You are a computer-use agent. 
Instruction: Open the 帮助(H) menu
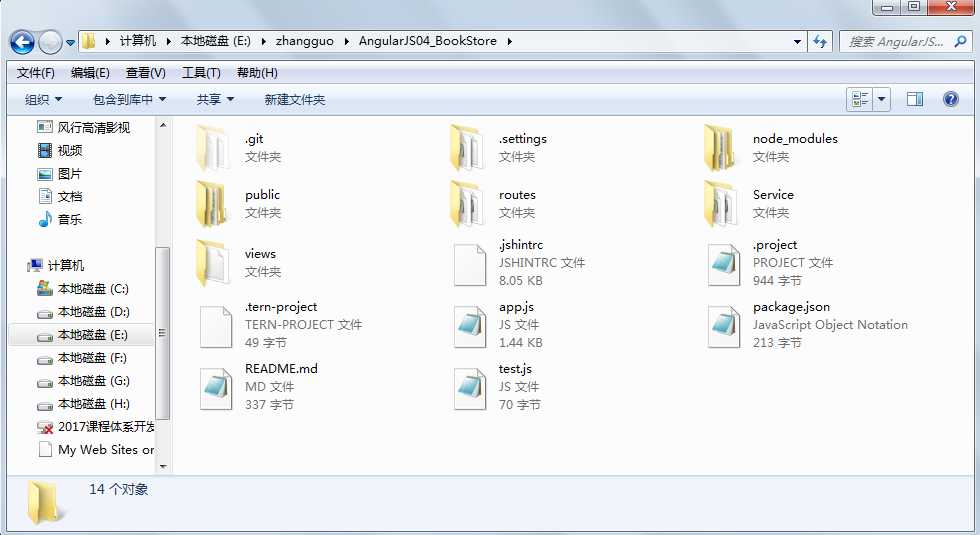click(x=257, y=72)
